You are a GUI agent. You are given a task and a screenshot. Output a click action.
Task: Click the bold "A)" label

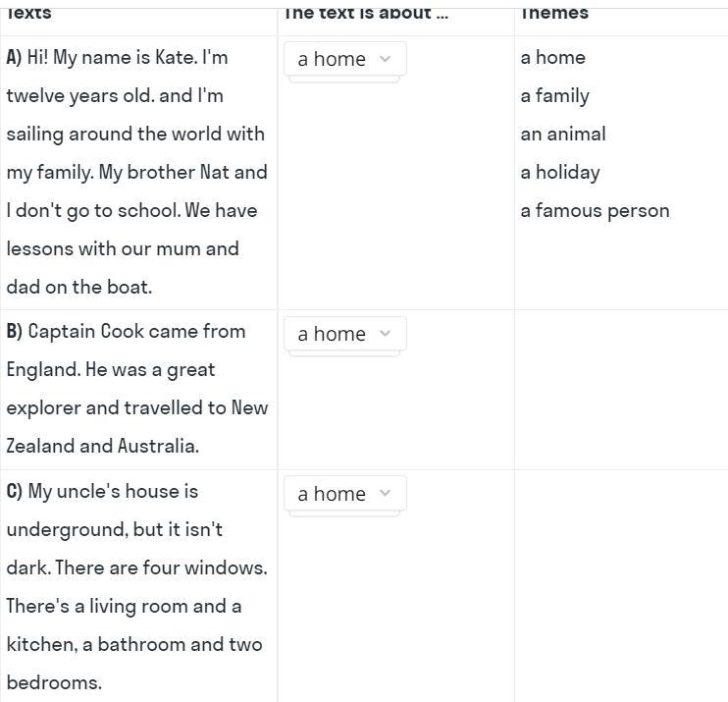click(x=14, y=58)
